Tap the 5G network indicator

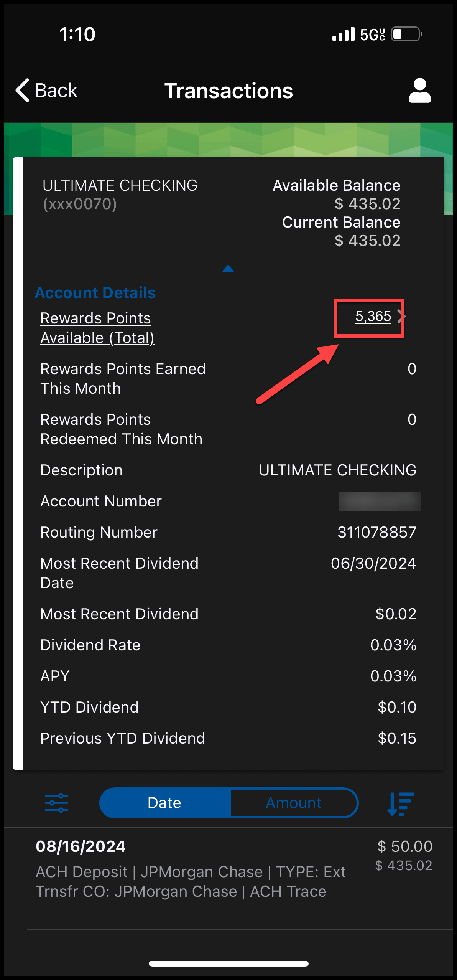pyautogui.click(x=372, y=35)
